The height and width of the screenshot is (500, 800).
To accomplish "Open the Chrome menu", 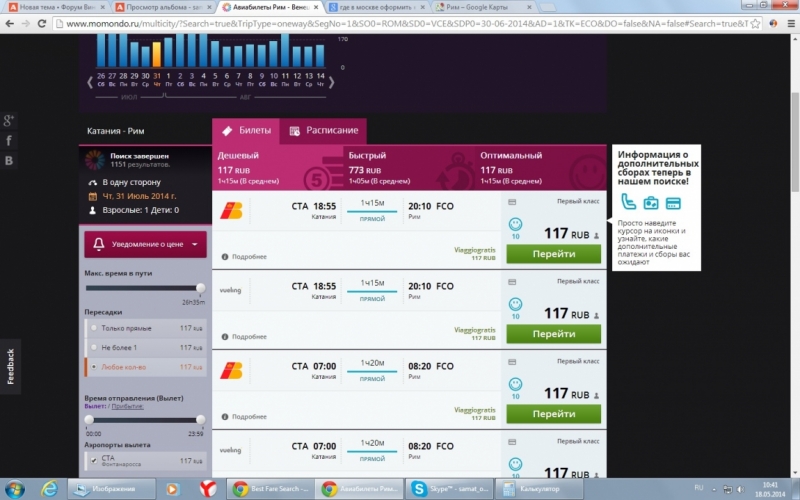I will pyautogui.click(x=791, y=23).
